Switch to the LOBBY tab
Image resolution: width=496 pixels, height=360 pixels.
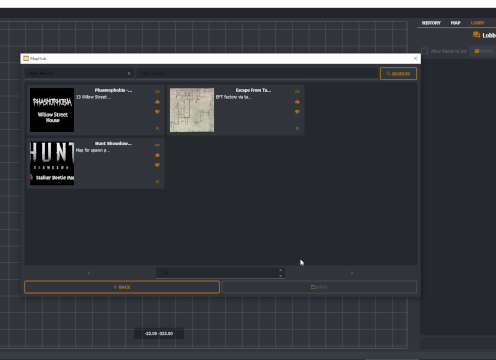(477, 23)
